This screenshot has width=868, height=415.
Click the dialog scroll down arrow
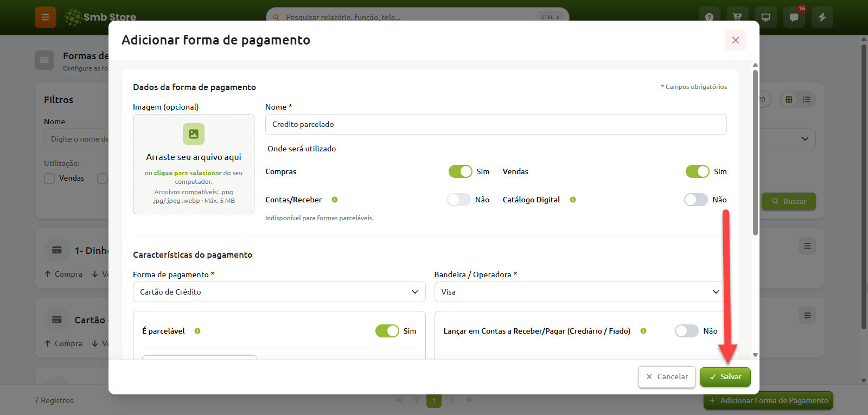755,355
